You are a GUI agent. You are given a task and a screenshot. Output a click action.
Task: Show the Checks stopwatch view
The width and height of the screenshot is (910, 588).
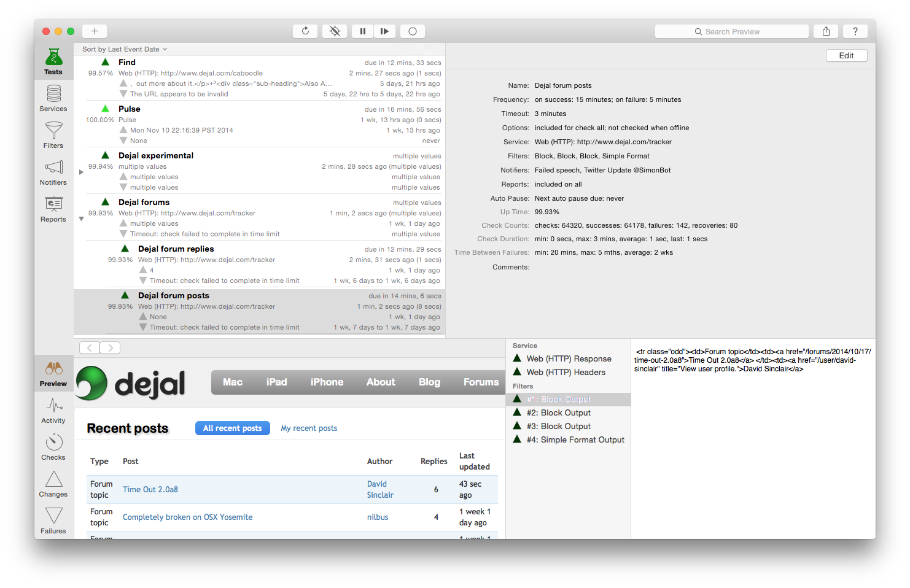53,447
